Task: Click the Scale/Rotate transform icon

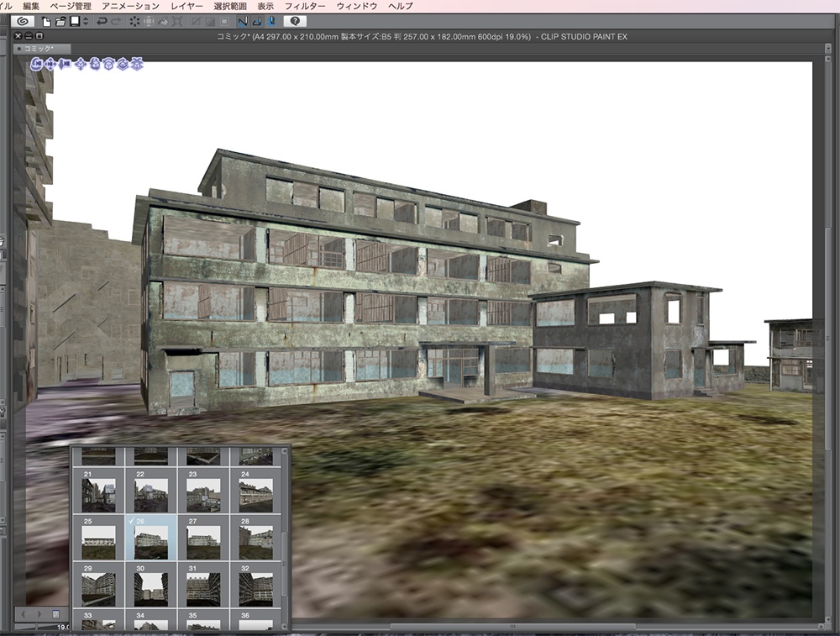Action: click(177, 22)
